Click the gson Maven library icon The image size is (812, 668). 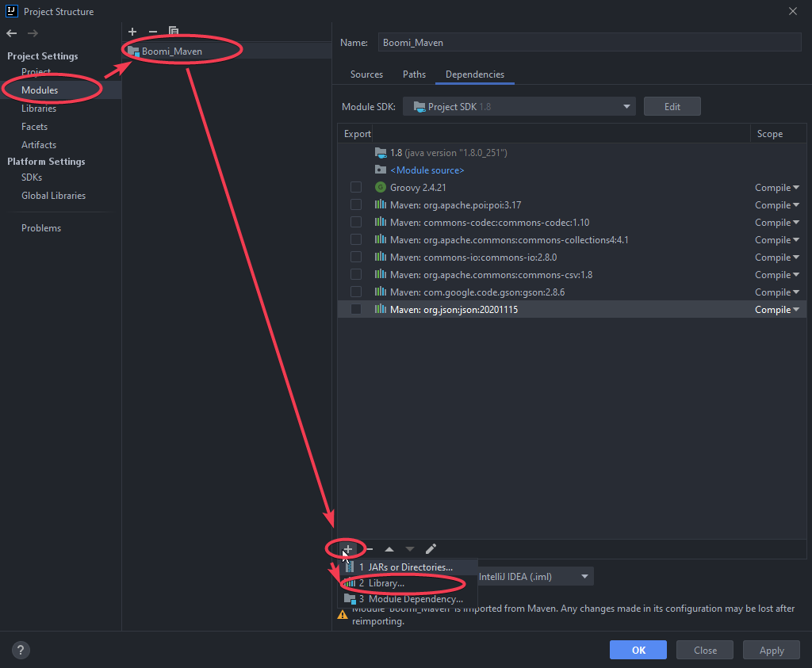pyautogui.click(x=381, y=292)
